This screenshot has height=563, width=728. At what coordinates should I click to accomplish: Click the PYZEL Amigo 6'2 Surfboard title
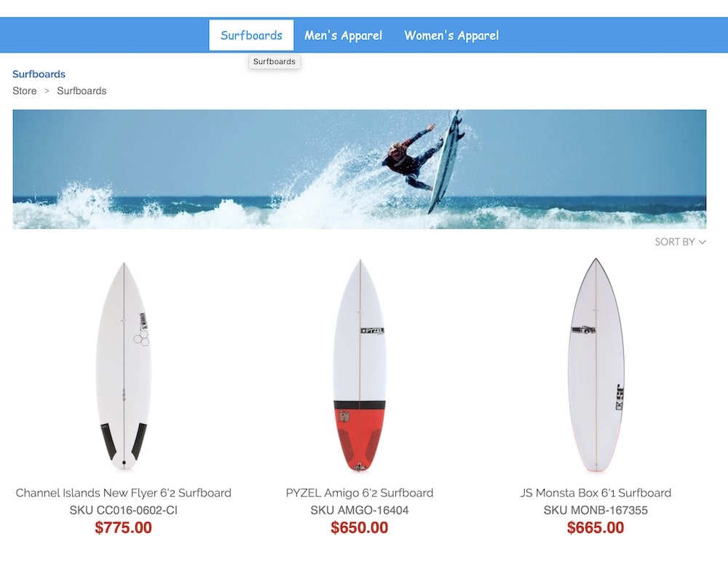(360, 492)
